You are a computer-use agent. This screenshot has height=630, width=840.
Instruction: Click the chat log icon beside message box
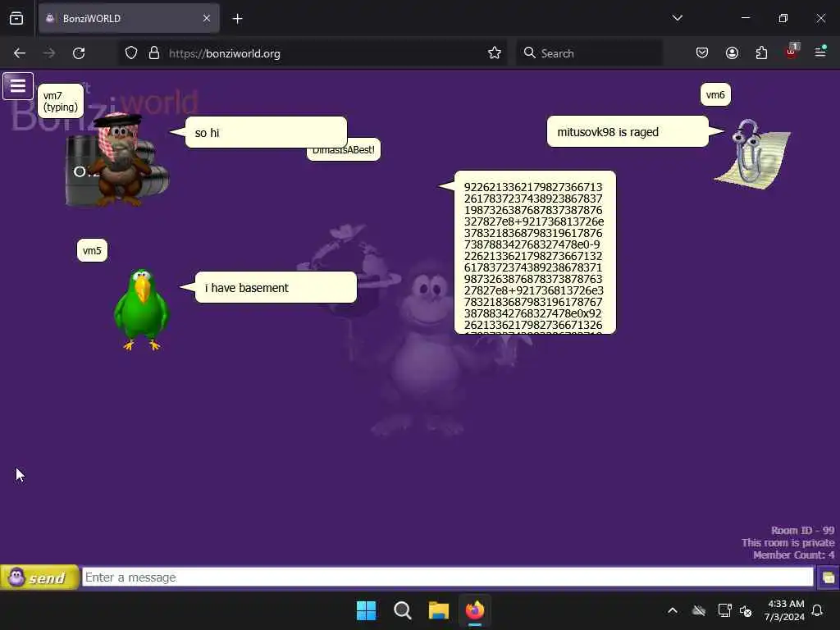pos(828,577)
